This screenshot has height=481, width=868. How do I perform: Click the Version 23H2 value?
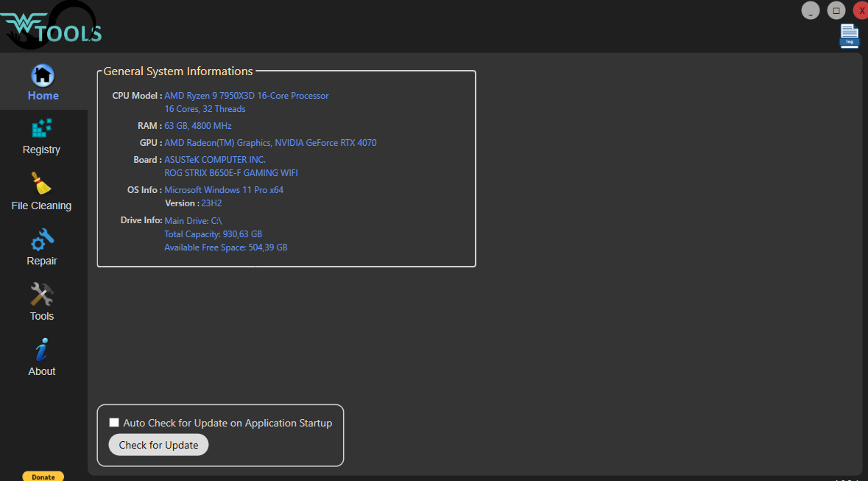tap(211, 203)
